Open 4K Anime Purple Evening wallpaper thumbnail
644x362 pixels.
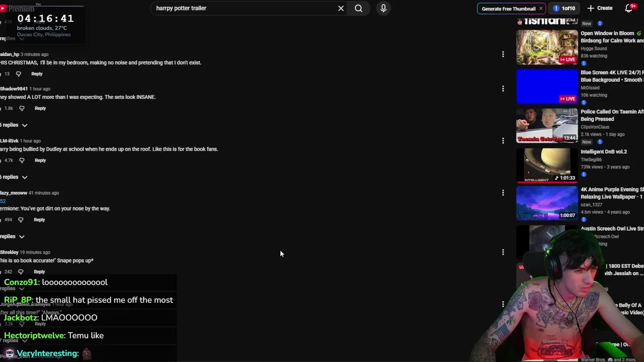click(x=547, y=204)
